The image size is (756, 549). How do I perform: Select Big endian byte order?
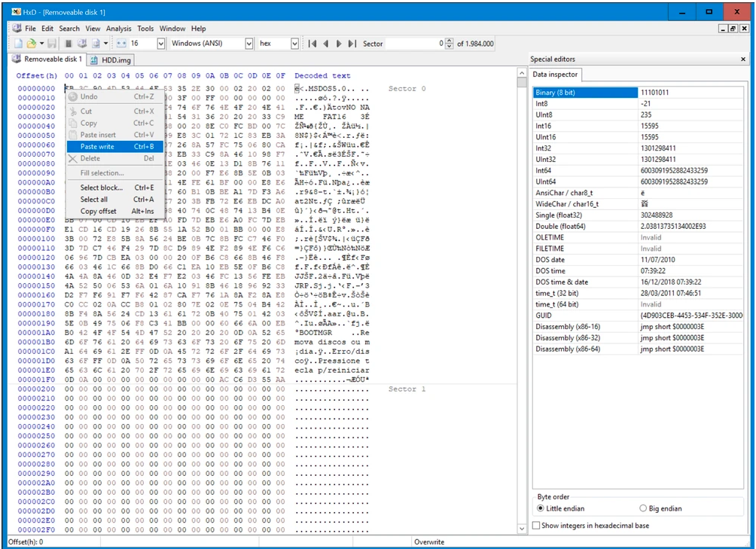642,508
